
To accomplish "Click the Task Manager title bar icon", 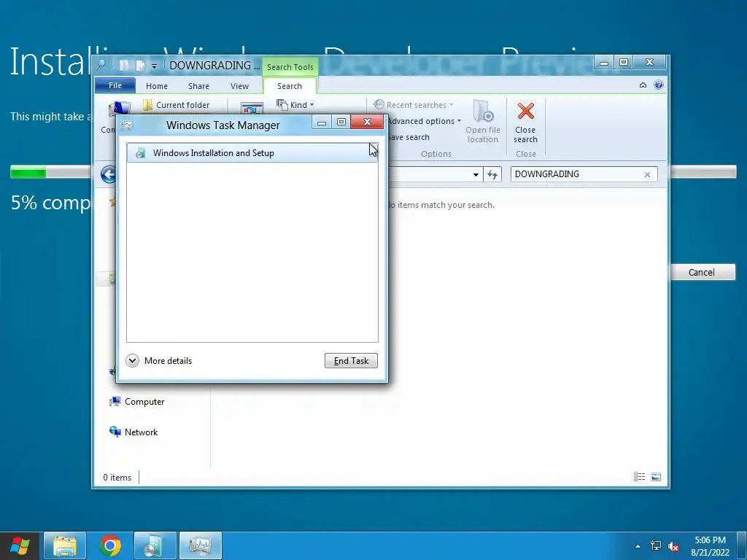I will tap(127, 125).
